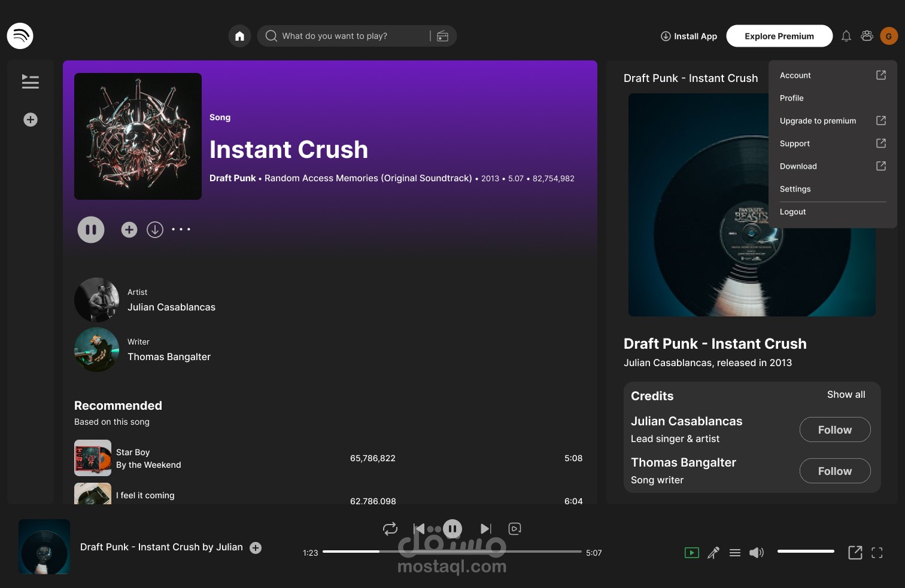
Task: Open Account menu item
Action: tap(833, 75)
